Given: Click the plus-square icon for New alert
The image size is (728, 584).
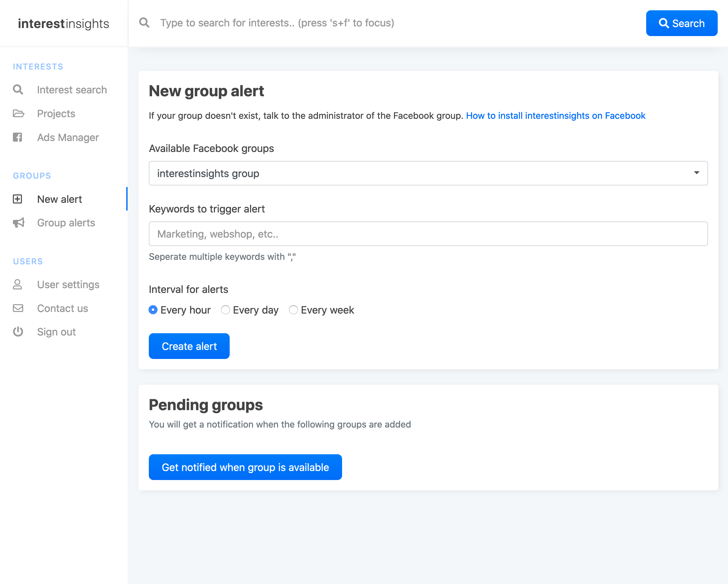Looking at the screenshot, I should point(18,199).
